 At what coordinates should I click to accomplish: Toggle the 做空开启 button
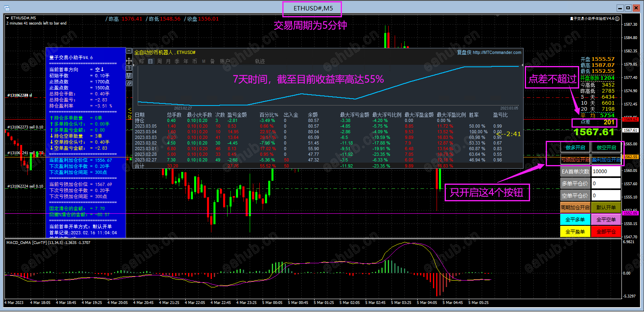tap(606, 148)
